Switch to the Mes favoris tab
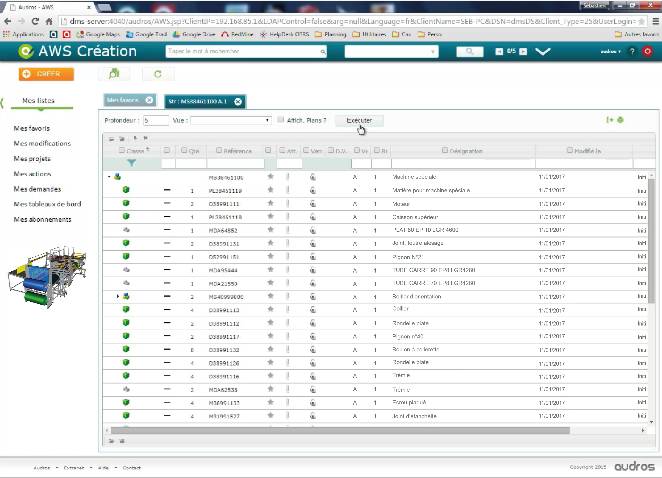The height and width of the screenshot is (478, 662). pos(123,100)
